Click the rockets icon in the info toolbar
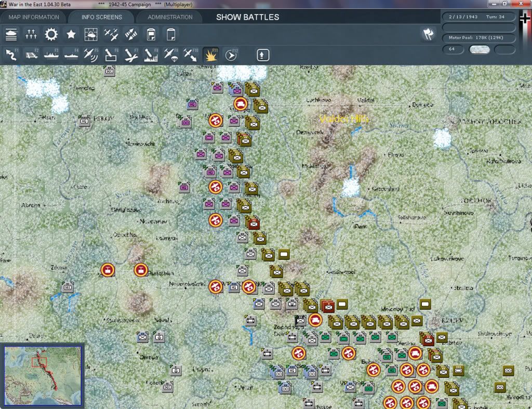 tap(131, 35)
